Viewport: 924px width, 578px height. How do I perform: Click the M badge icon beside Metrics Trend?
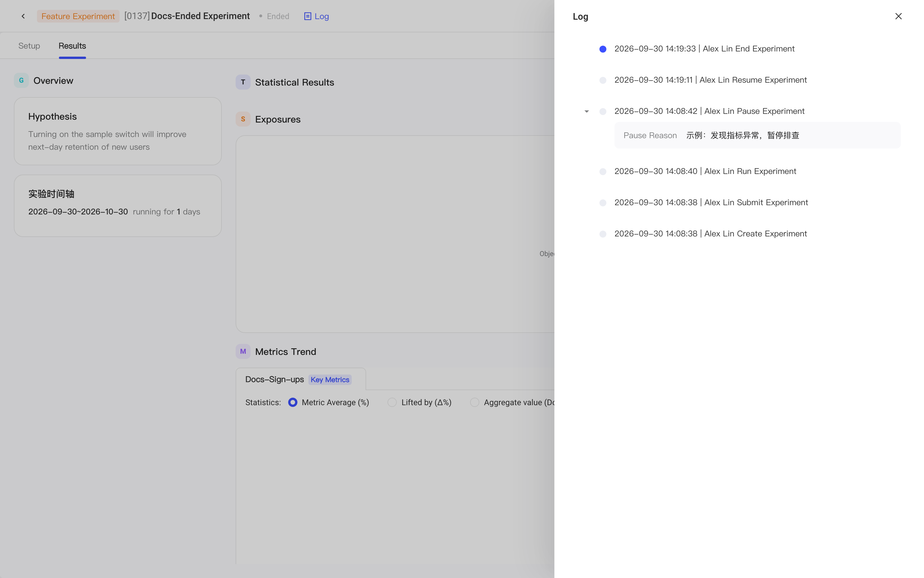click(x=243, y=351)
